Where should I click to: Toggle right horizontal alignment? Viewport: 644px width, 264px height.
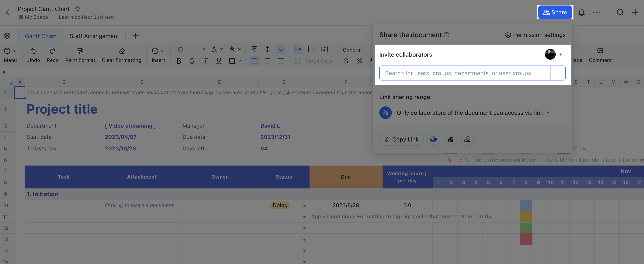click(281, 61)
